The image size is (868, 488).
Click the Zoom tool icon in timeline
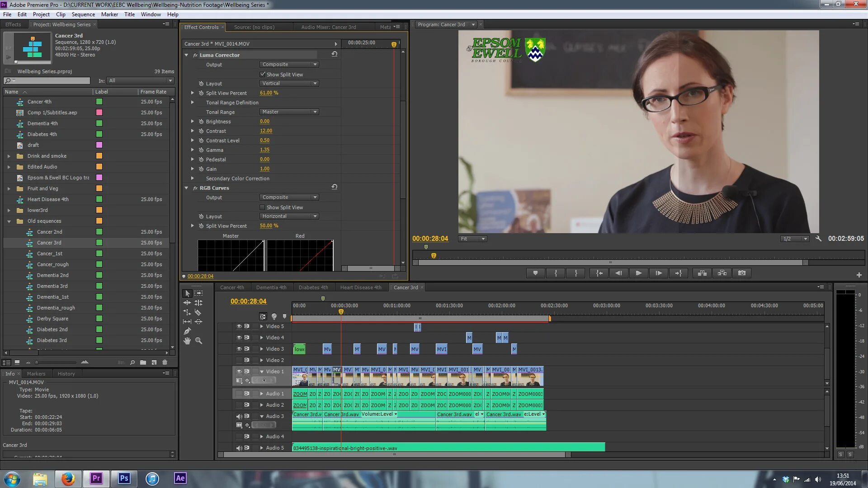(x=198, y=340)
